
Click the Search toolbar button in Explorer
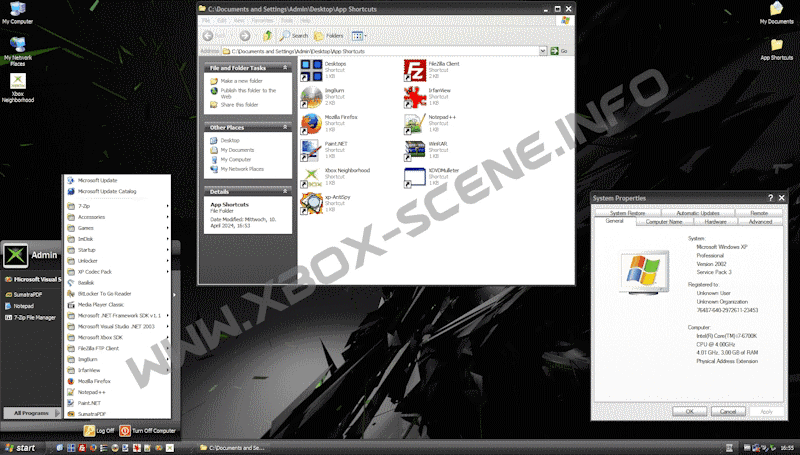(294, 36)
